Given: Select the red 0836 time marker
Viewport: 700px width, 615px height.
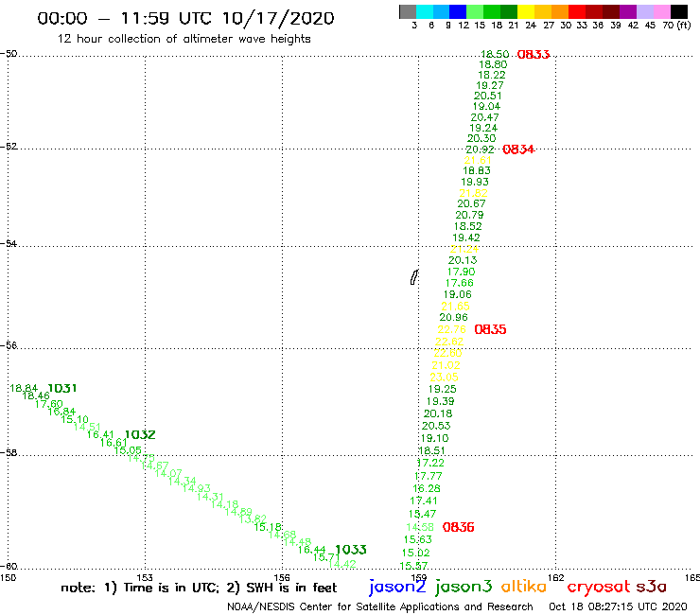Looking at the screenshot, I should 458,527.
